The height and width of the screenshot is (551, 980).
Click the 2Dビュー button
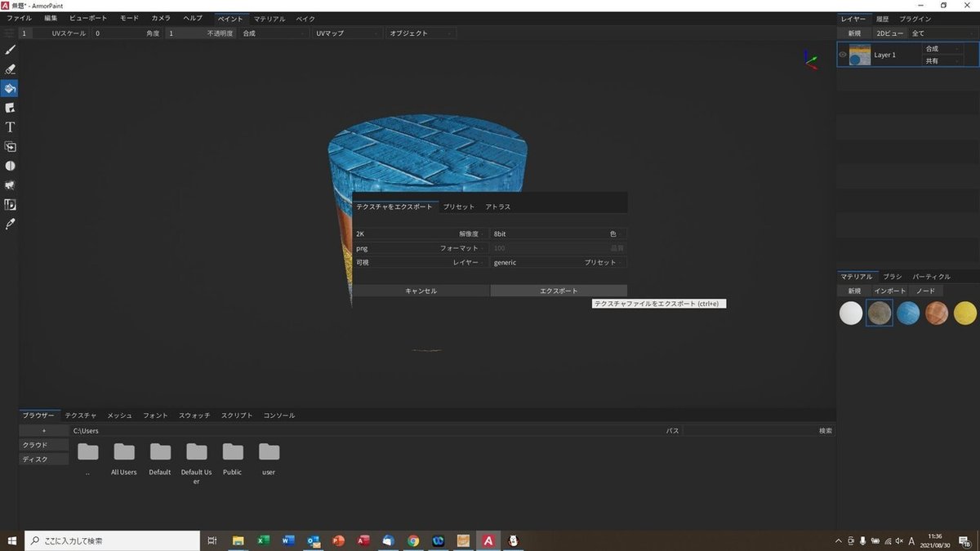(x=889, y=33)
